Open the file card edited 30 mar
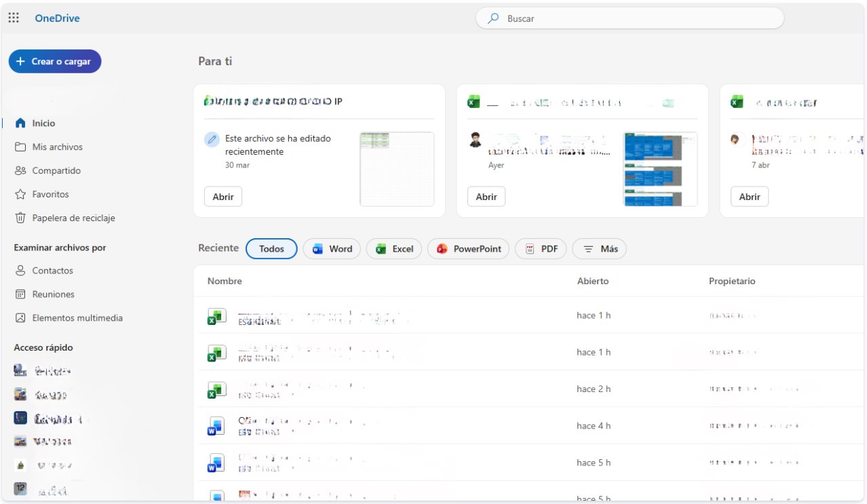This screenshot has height=504, width=867. click(x=223, y=197)
